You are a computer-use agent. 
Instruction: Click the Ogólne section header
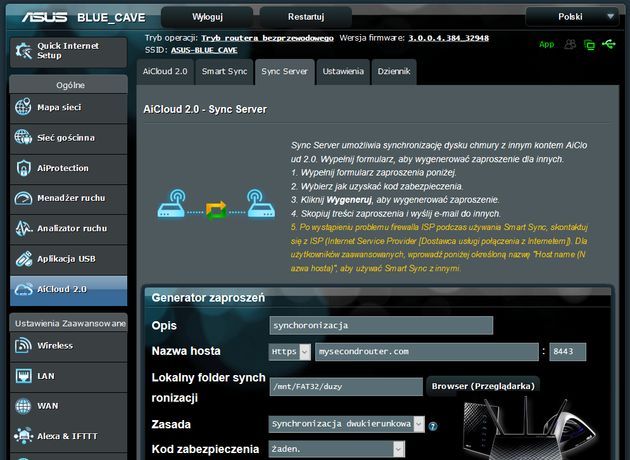click(x=70, y=85)
